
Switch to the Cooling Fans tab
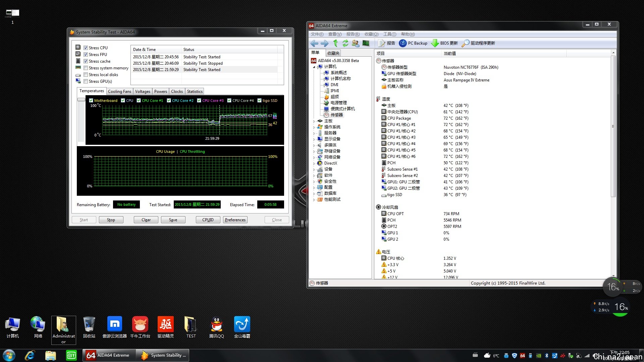(119, 92)
